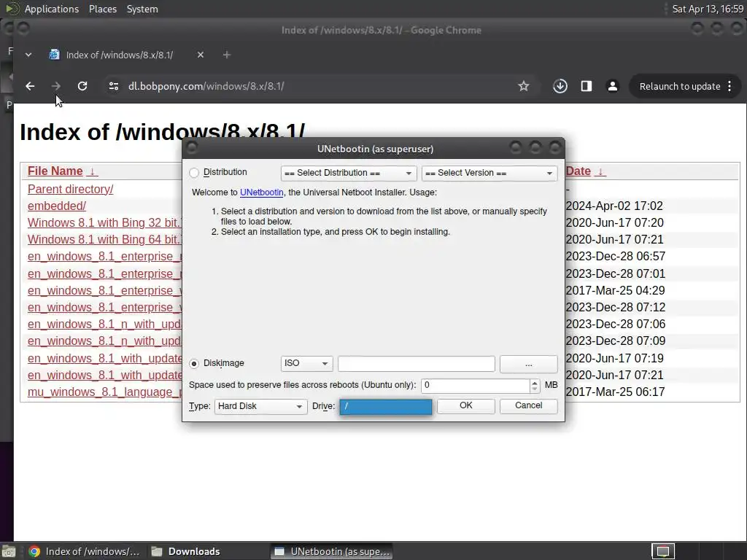This screenshot has width=747, height=560.
Task: Click the date 2017-Mar-25 06:17
Action: pos(615,392)
